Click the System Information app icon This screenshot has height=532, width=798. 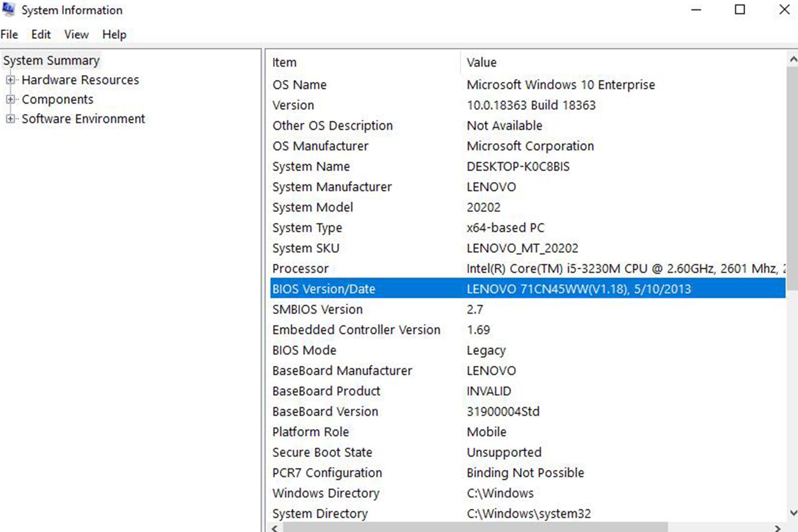(x=9, y=10)
